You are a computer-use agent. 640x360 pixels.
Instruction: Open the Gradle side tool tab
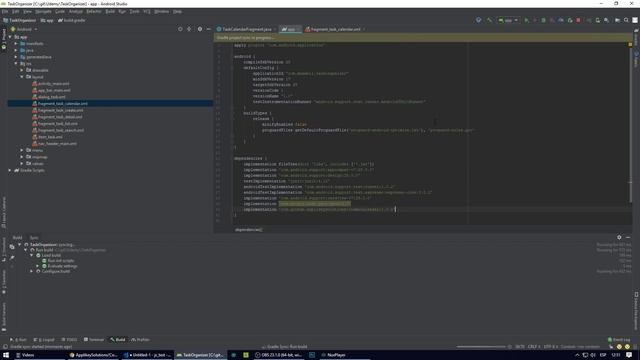636,37
